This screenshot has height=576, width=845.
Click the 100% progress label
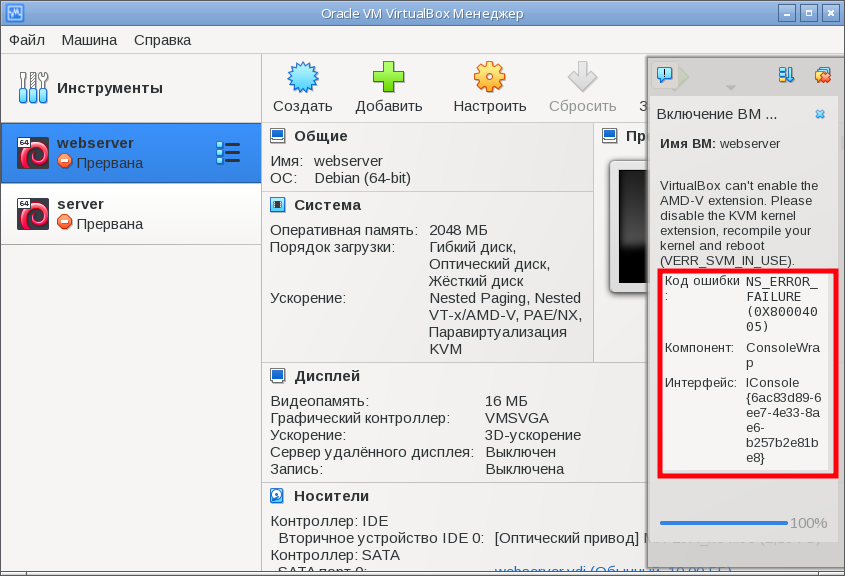point(808,523)
